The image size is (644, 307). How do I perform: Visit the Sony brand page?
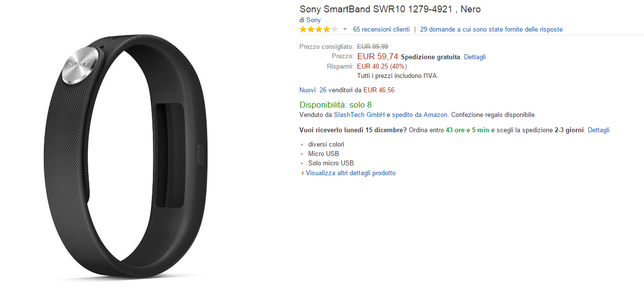click(313, 20)
